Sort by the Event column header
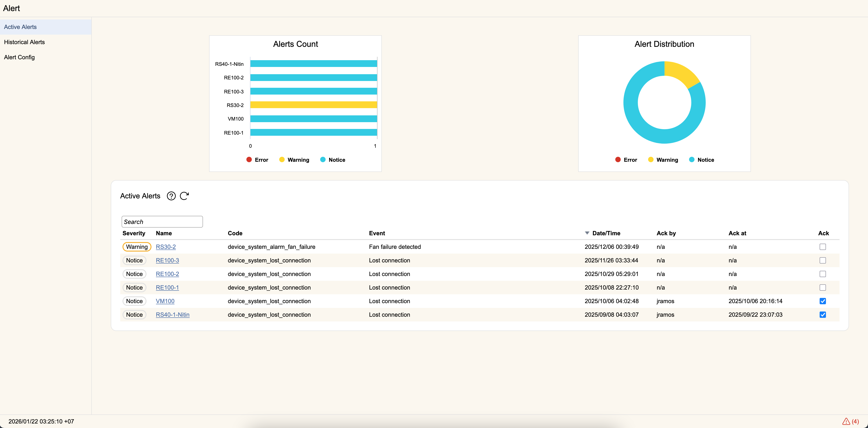Viewport: 868px width, 428px height. [x=377, y=233]
